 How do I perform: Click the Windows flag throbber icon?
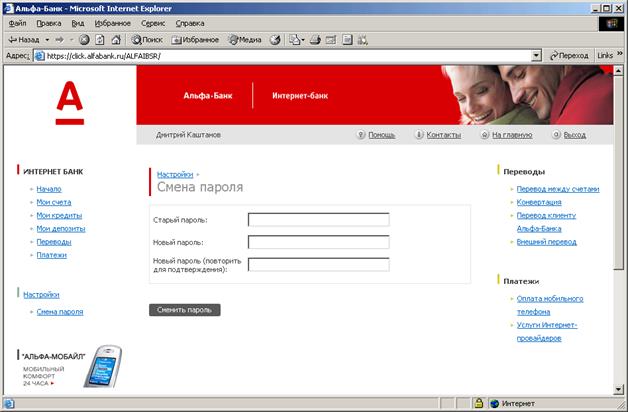pyautogui.click(x=612, y=24)
